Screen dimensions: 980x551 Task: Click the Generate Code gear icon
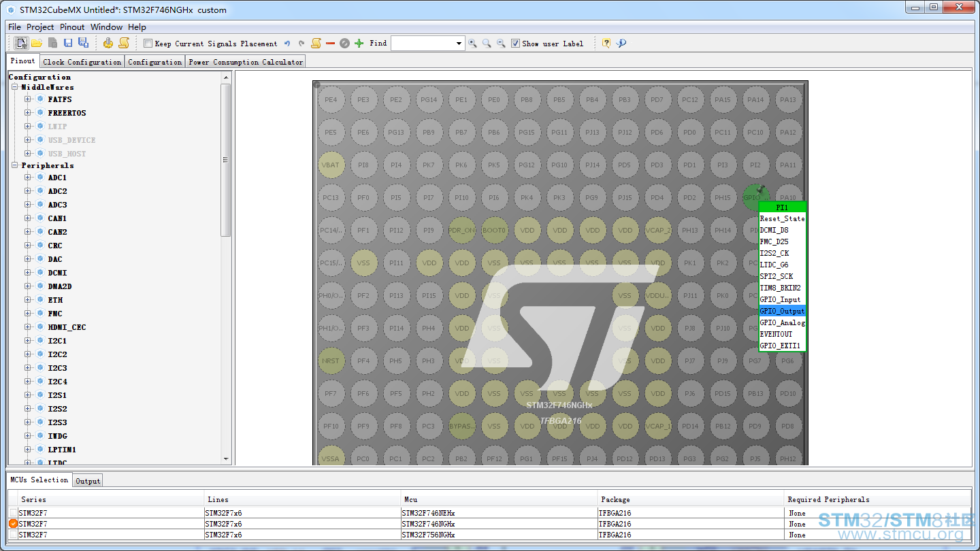point(108,43)
